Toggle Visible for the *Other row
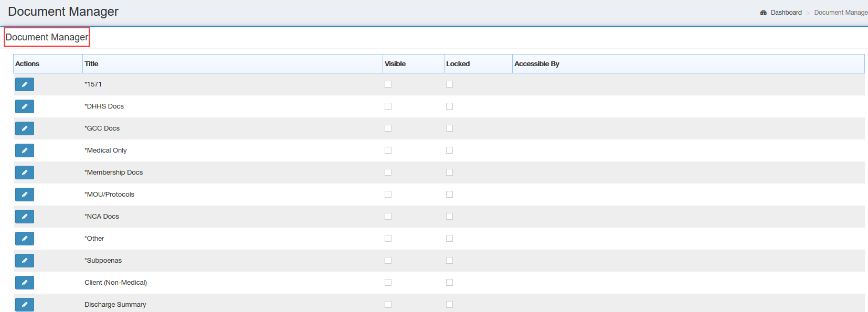The width and height of the screenshot is (868, 312). 388,239
